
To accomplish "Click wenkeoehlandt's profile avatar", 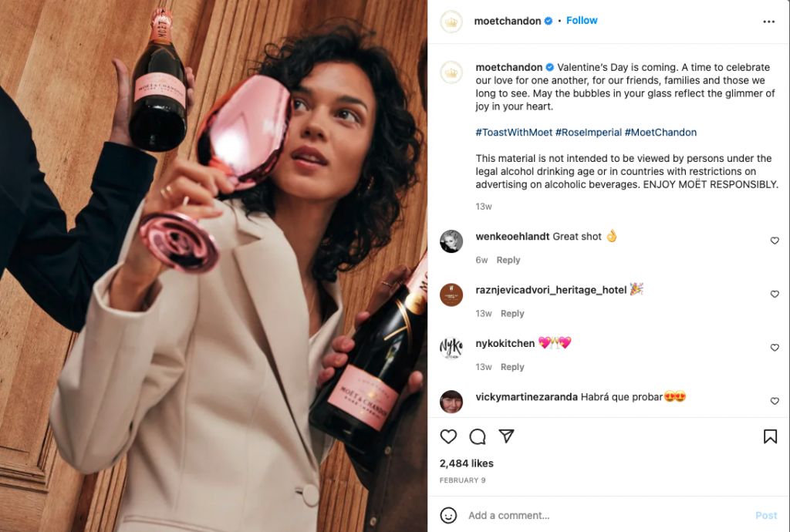I will coord(451,241).
